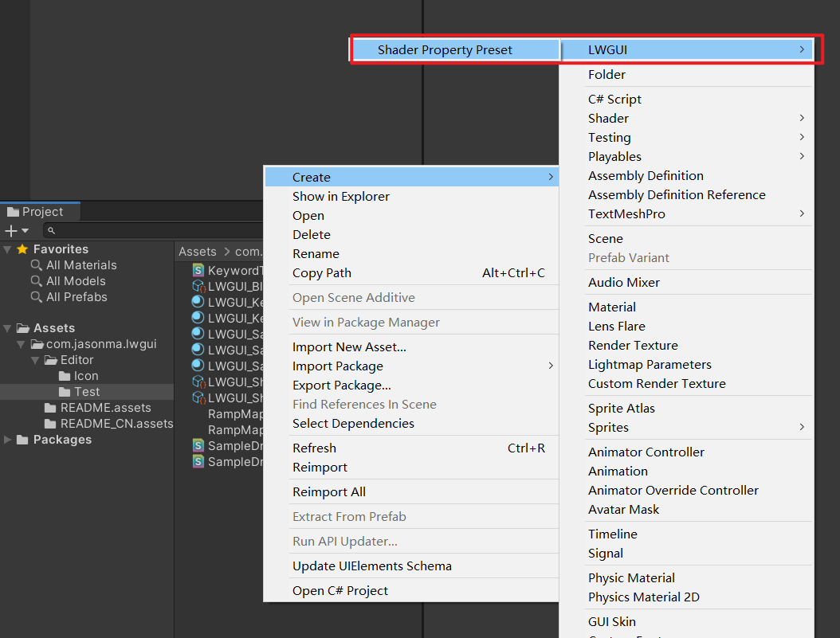This screenshot has height=638, width=840.
Task: Select Show in Explorer context option
Action: [x=341, y=197]
